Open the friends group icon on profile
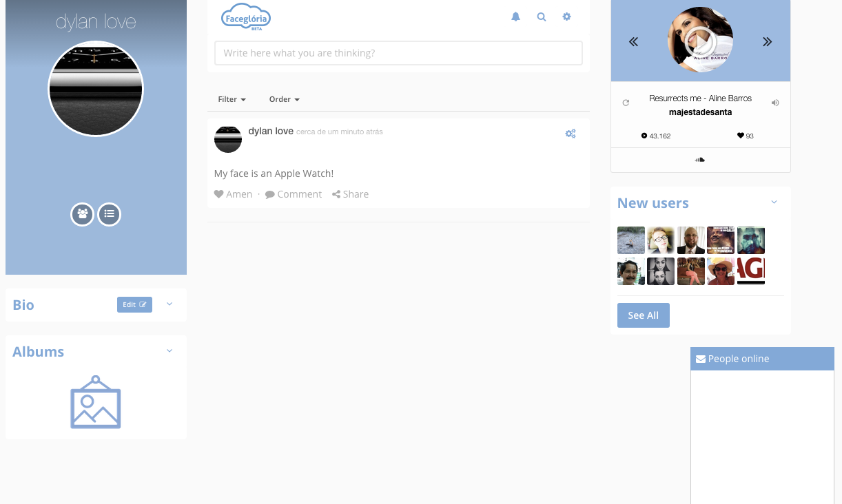 click(x=83, y=214)
